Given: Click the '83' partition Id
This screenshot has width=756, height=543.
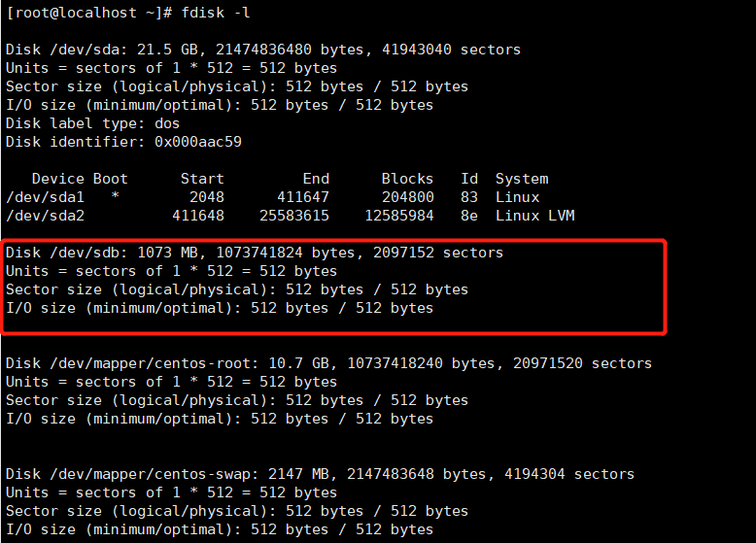Looking at the screenshot, I should point(469,197).
